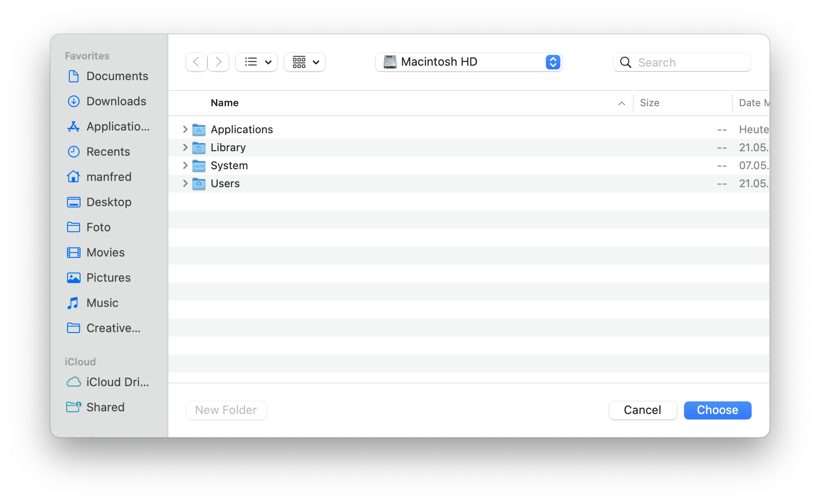This screenshot has width=820, height=504.
Task: Toggle the sort direction arrow in the Name column
Action: tap(622, 103)
